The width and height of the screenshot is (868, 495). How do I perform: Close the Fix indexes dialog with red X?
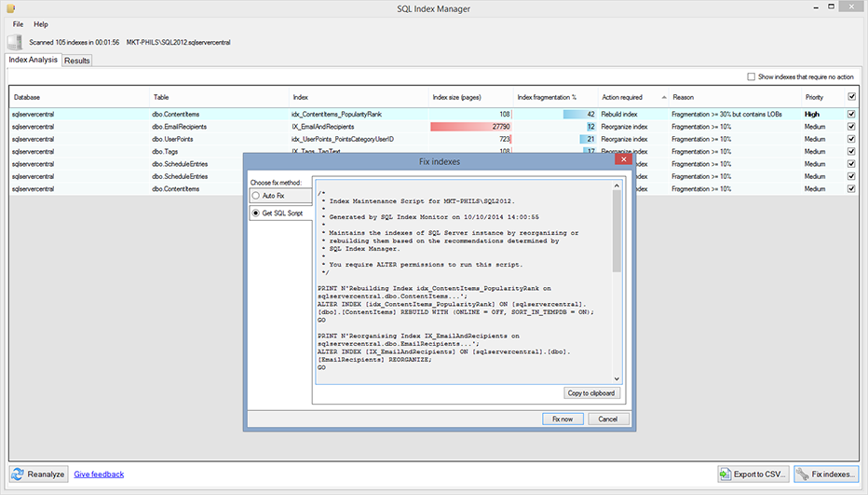pyautogui.click(x=623, y=159)
